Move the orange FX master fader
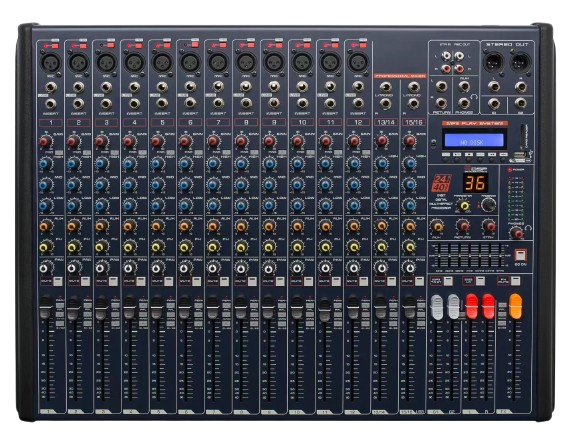576x433 pixels. tap(515, 306)
